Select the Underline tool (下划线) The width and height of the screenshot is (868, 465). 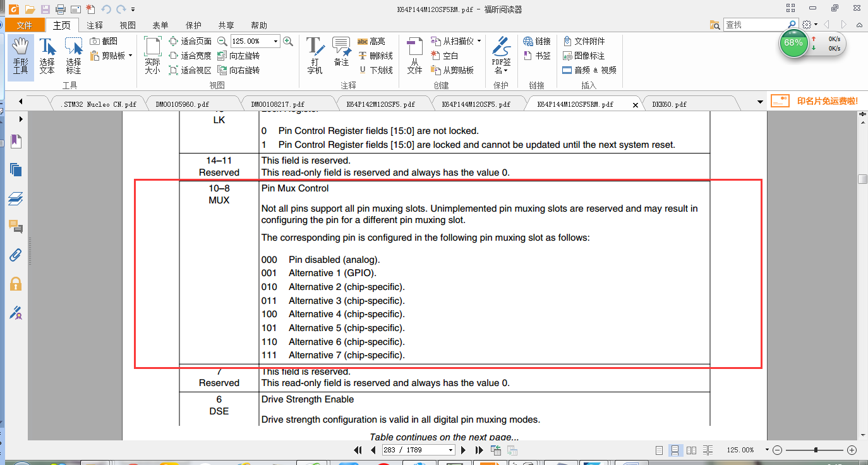(x=375, y=70)
